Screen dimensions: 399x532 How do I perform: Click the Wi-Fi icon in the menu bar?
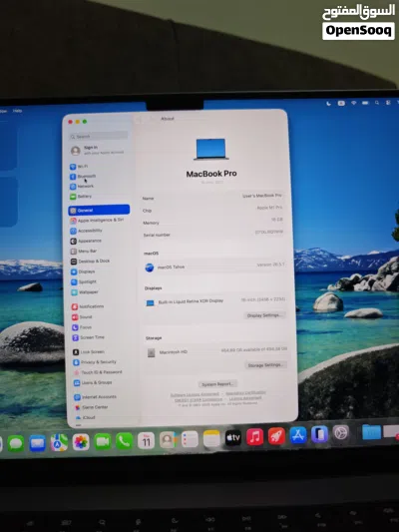pyautogui.click(x=353, y=103)
